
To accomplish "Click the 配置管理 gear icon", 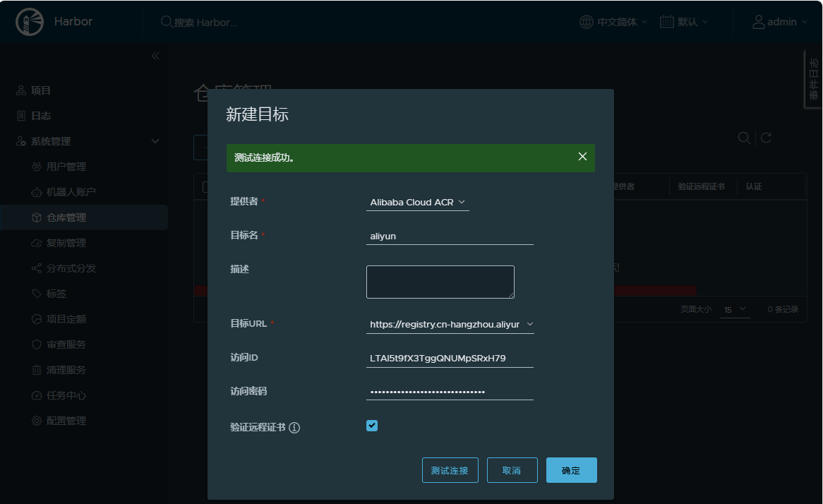I will pyautogui.click(x=37, y=421).
